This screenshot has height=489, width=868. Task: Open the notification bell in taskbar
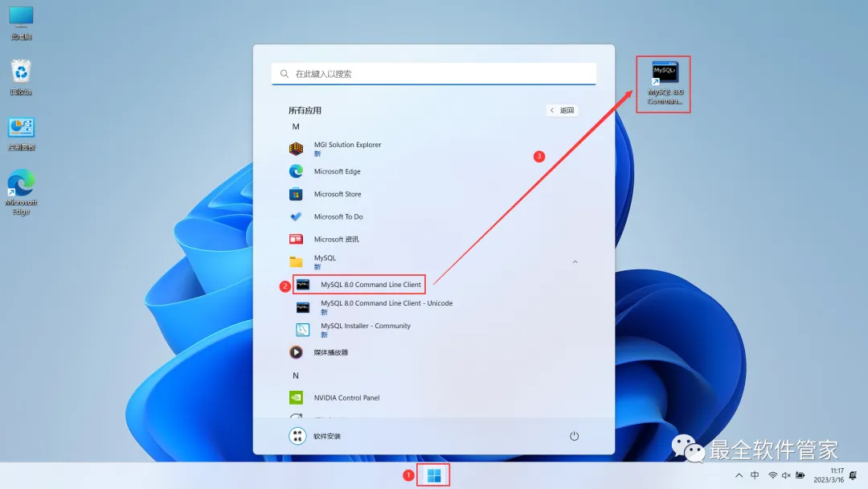[x=853, y=475]
